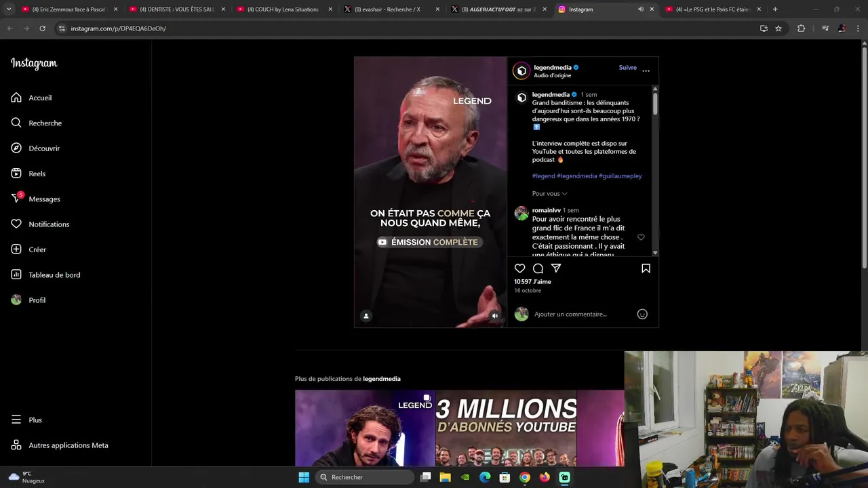Open File Explorer from taskbar
The height and width of the screenshot is (488, 868).
point(445,477)
